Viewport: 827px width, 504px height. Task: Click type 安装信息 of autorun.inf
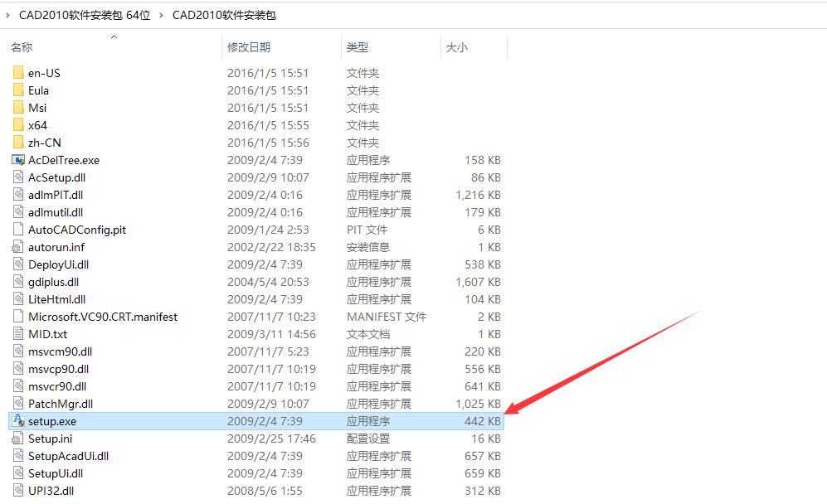(x=368, y=247)
